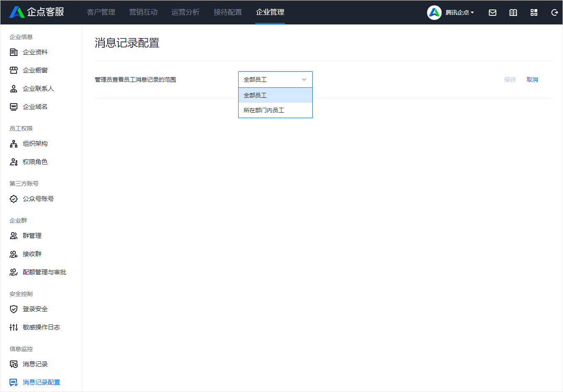Open 接收群 in sidebar

32,254
